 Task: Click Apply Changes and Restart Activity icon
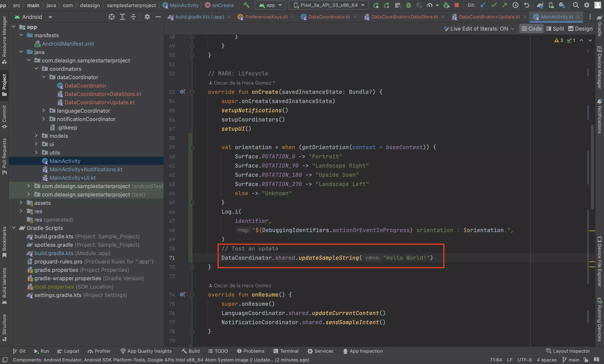click(387, 5)
